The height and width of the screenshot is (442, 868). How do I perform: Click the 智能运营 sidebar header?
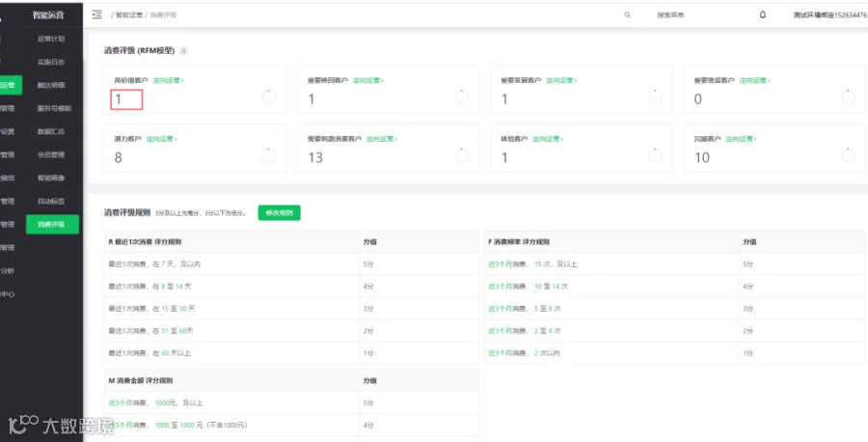(48, 15)
